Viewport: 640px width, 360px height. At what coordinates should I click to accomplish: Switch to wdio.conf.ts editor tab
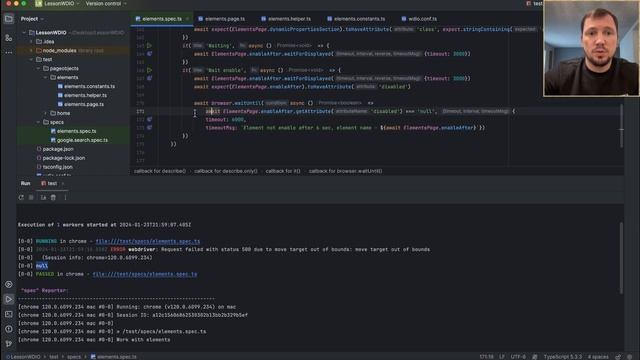(419, 19)
